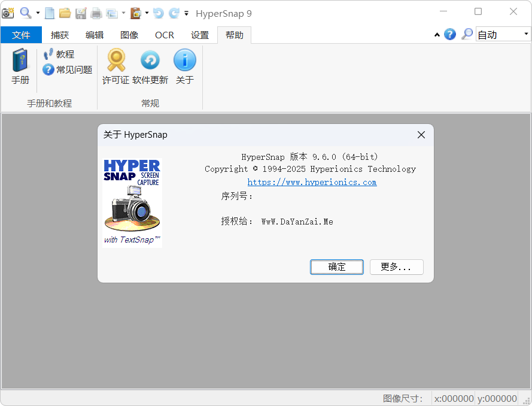
Task: Click the magnifier zoom icon in quick toolbar
Action: tap(26, 13)
